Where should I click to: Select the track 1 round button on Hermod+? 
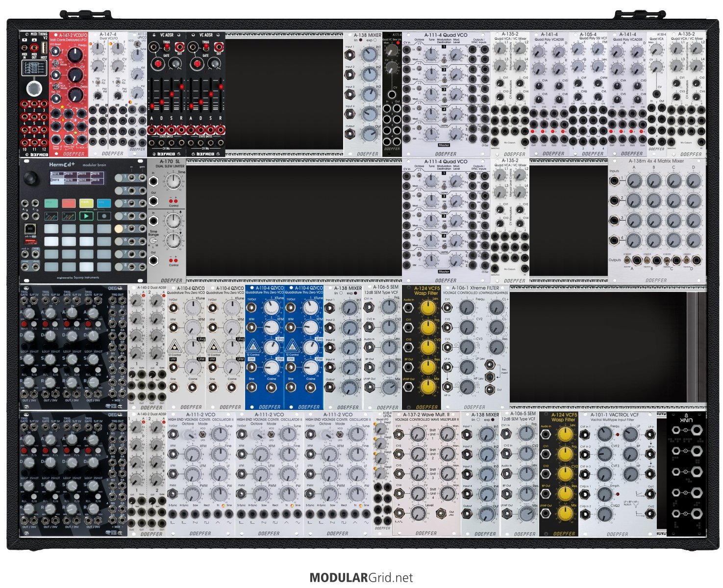pos(119,177)
